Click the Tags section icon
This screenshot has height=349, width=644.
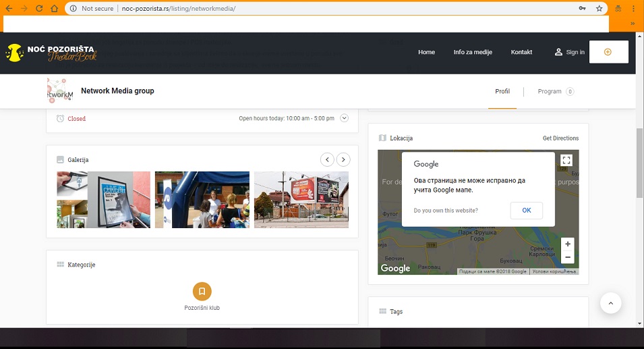click(x=382, y=311)
